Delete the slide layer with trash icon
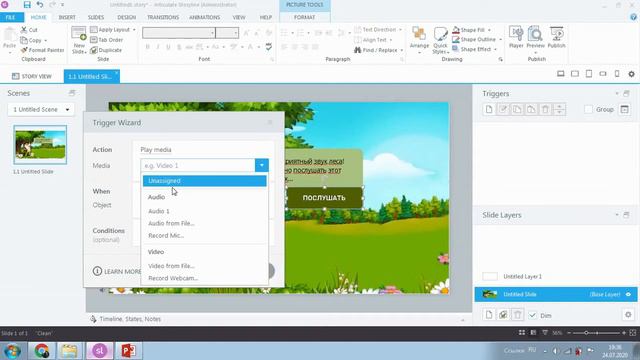640x360 pixels. [517, 315]
